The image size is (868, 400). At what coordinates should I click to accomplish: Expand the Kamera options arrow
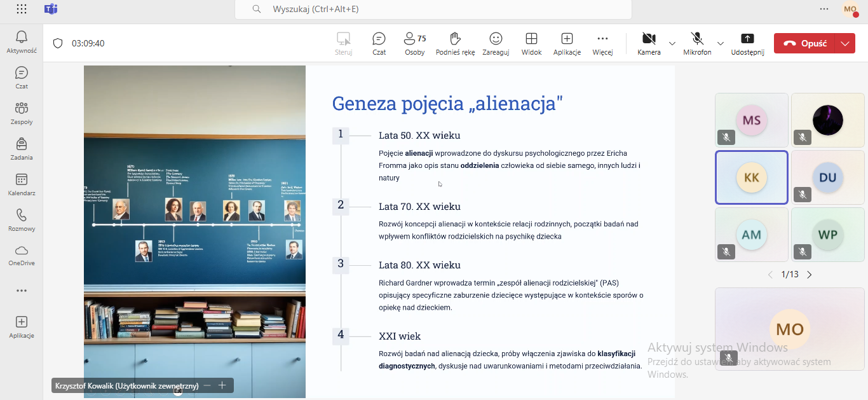coord(672,43)
